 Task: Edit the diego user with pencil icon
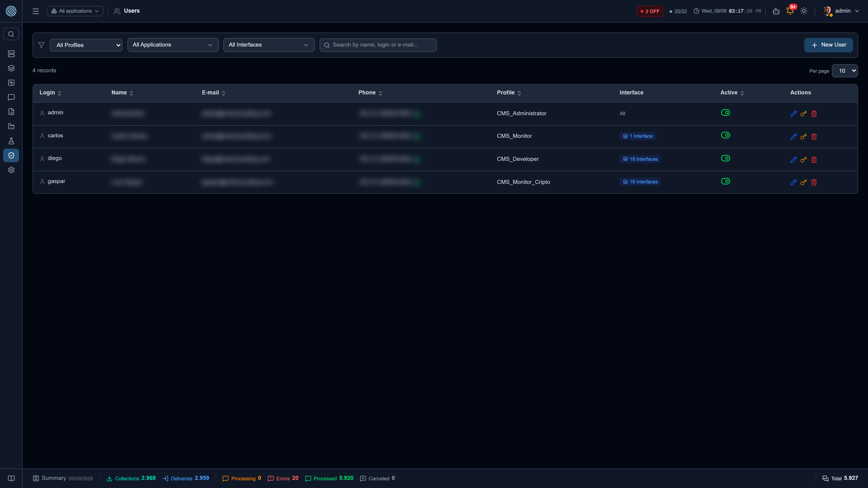(794, 160)
